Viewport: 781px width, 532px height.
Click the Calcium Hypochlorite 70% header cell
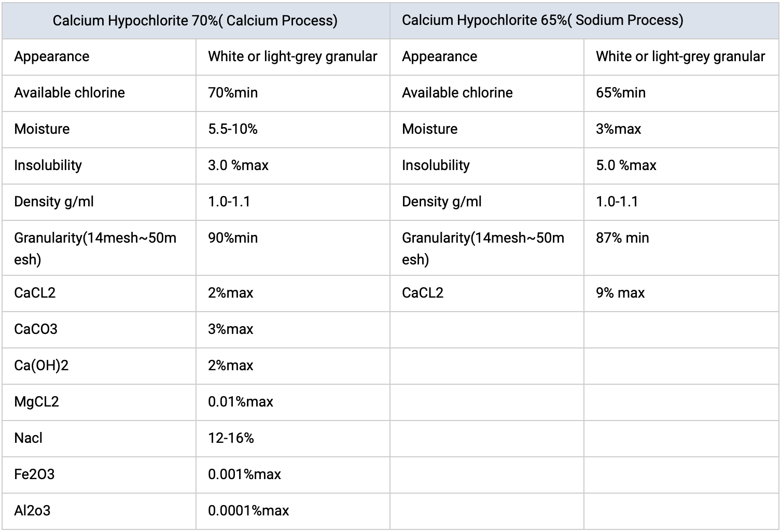coord(196,20)
